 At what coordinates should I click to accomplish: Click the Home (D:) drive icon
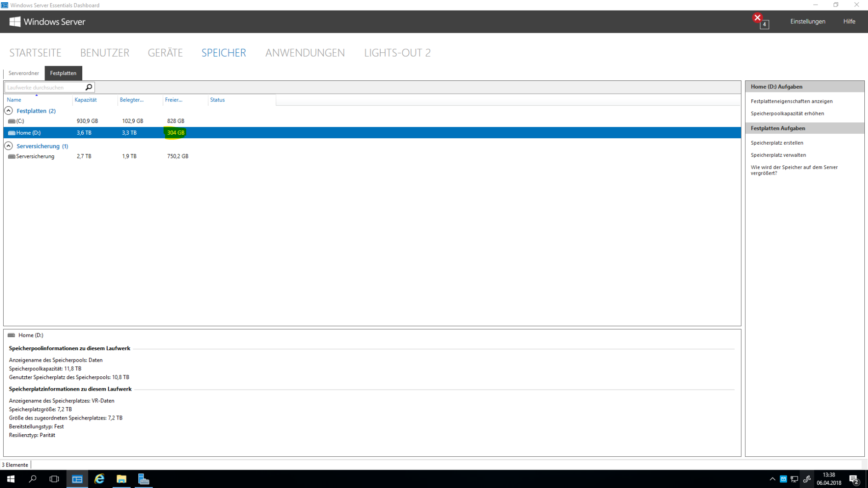(x=11, y=133)
